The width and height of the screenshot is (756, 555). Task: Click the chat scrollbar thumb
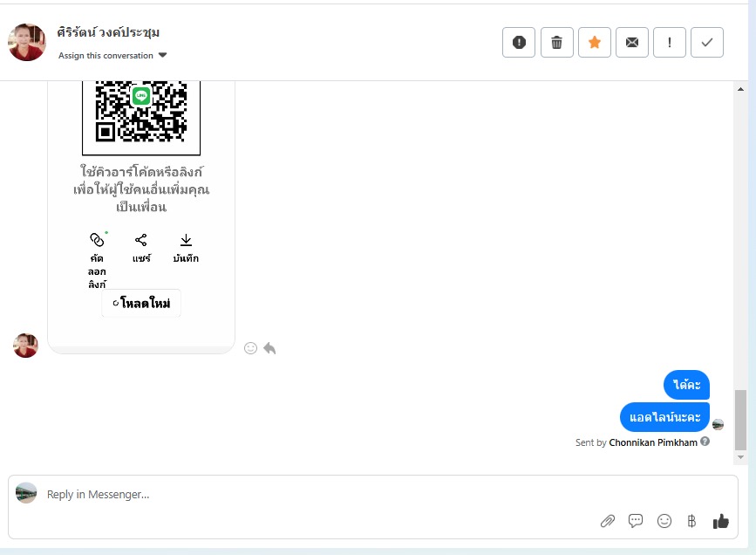pos(740,420)
